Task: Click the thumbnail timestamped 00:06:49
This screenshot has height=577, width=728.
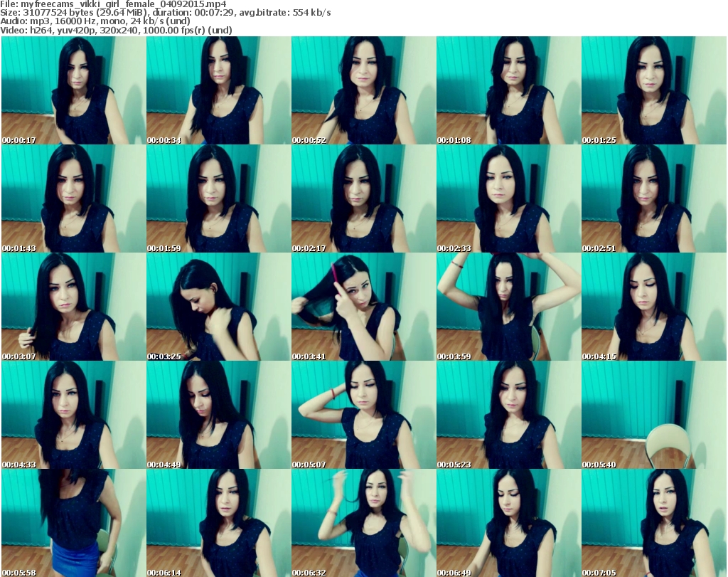Action: click(x=508, y=523)
